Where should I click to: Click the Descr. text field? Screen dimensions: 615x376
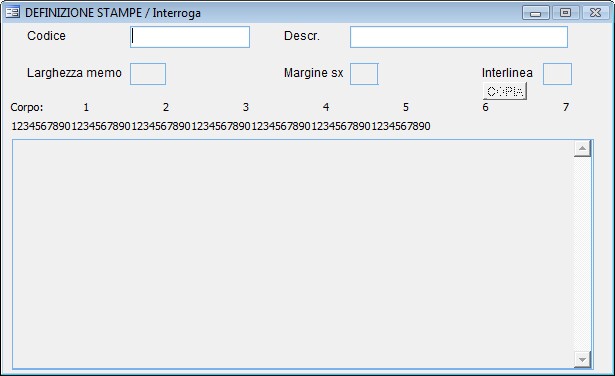tap(459, 37)
